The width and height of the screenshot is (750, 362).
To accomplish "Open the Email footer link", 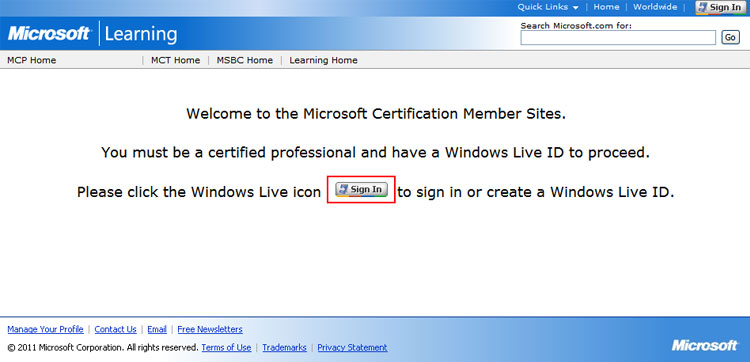I will click(x=157, y=329).
